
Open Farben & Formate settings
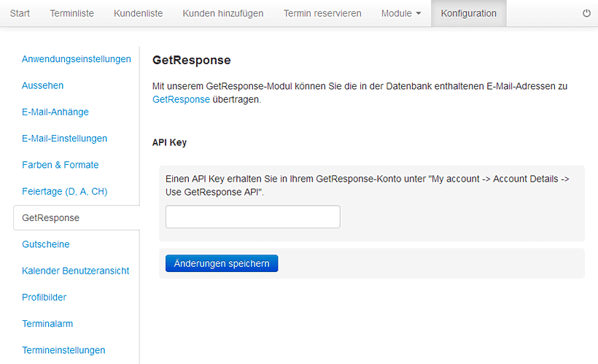pyautogui.click(x=61, y=165)
